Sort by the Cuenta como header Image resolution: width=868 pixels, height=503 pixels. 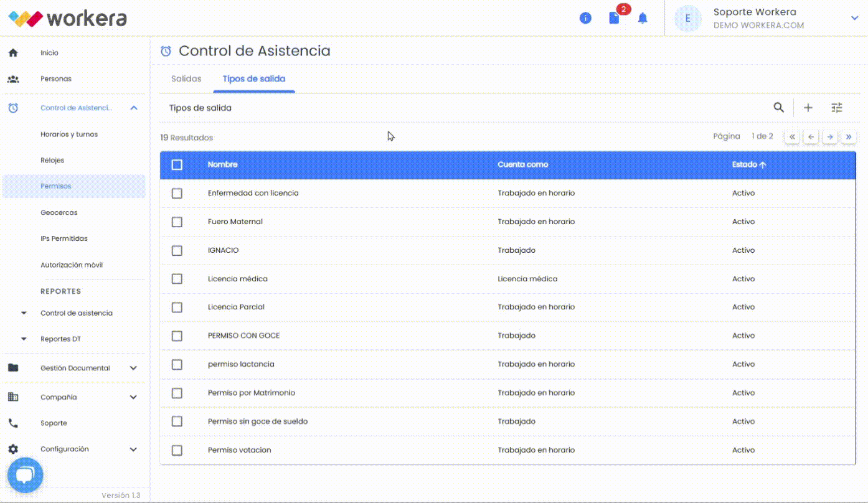523,165
